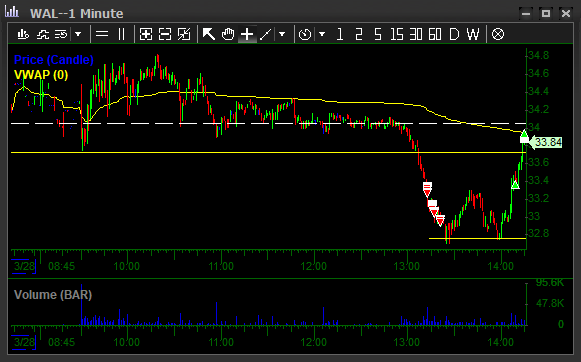581x362 pixels.
Task: Switch to the 2 minute interval
Action: pos(358,34)
